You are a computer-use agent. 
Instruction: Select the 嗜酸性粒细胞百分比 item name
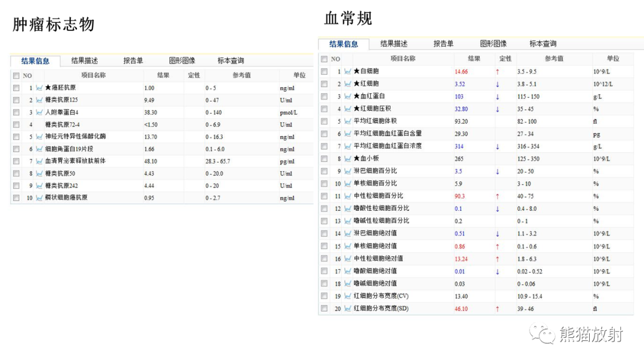point(382,208)
